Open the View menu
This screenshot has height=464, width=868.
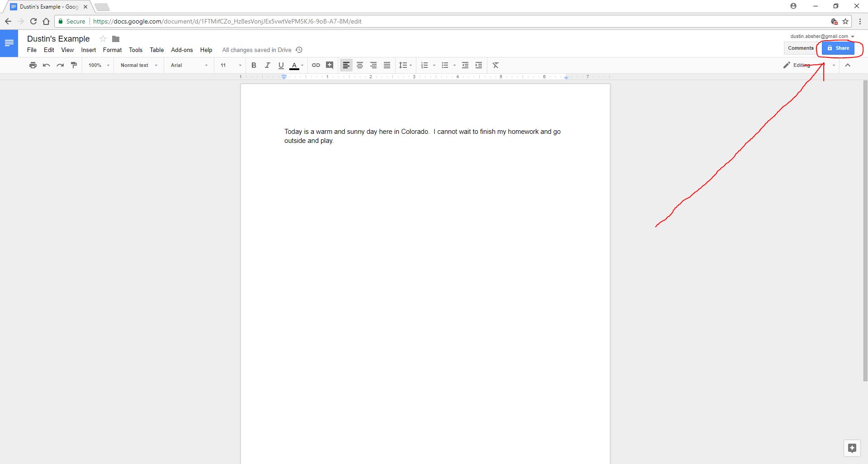pyautogui.click(x=67, y=50)
